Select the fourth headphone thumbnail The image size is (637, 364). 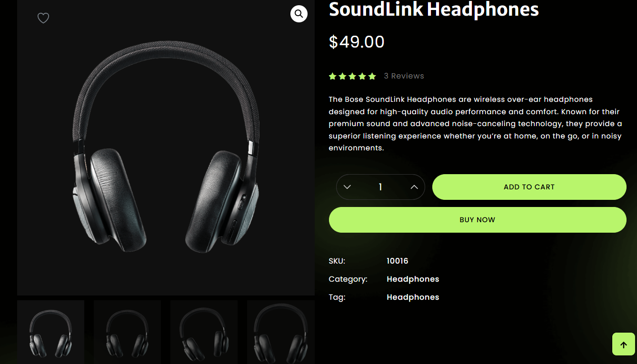280,332
